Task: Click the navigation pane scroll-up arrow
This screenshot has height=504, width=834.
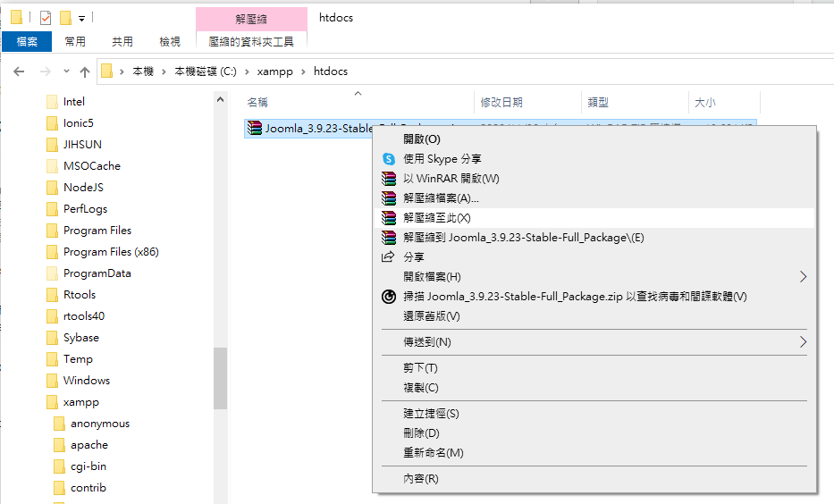Action: click(220, 99)
